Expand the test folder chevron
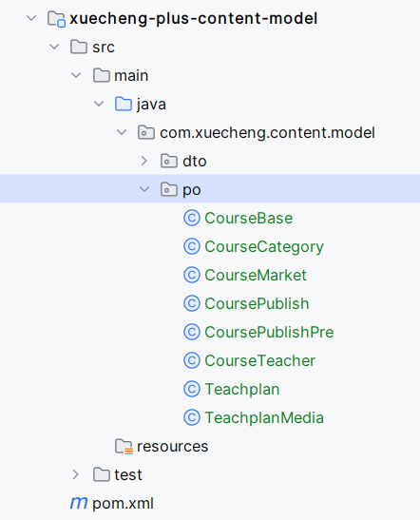This screenshot has width=420, height=520. [x=76, y=474]
